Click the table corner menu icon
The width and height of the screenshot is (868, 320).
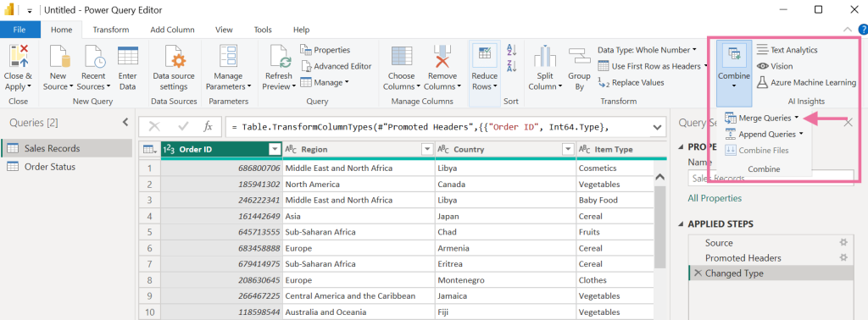149,149
